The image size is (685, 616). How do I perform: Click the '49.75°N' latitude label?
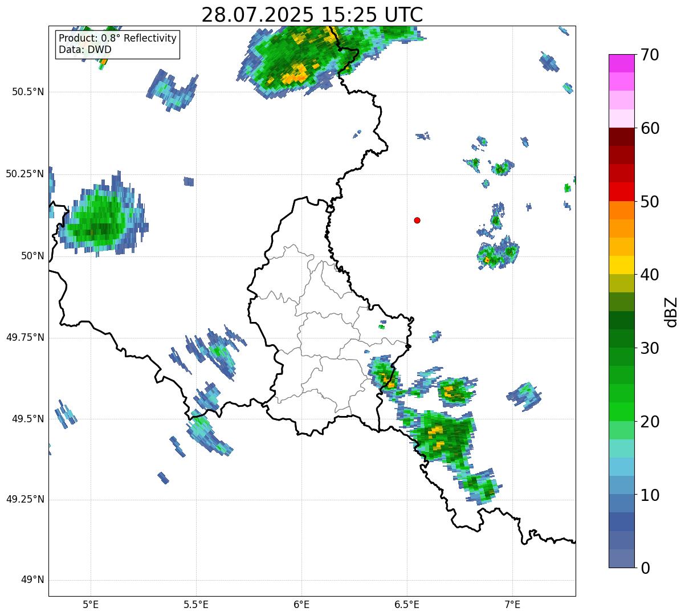tap(25, 337)
